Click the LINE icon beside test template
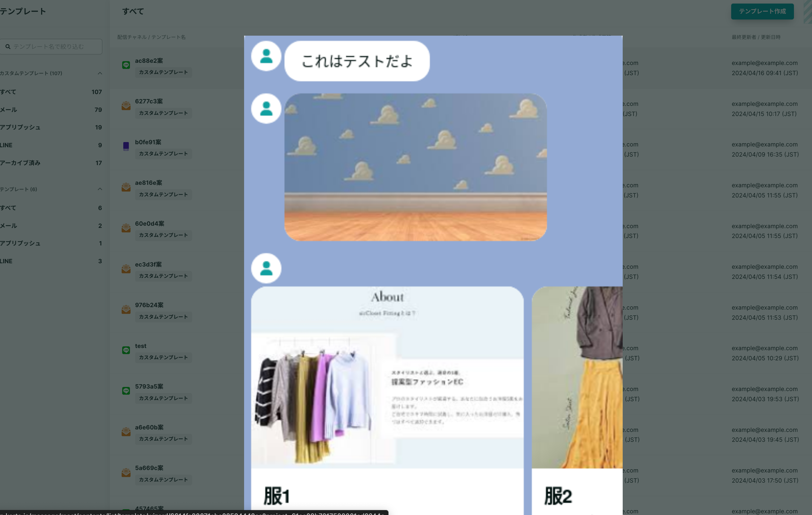812x515 pixels. click(x=126, y=350)
